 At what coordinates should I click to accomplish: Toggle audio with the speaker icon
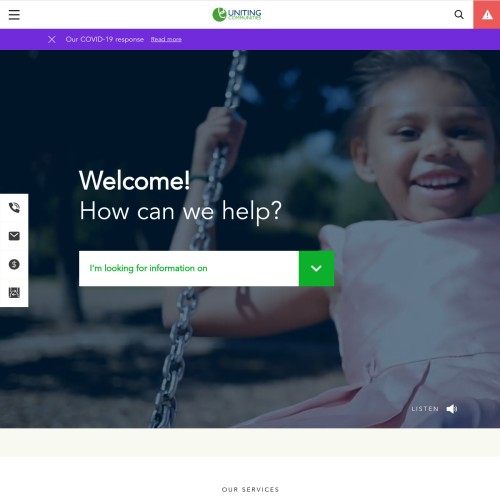pos(452,409)
